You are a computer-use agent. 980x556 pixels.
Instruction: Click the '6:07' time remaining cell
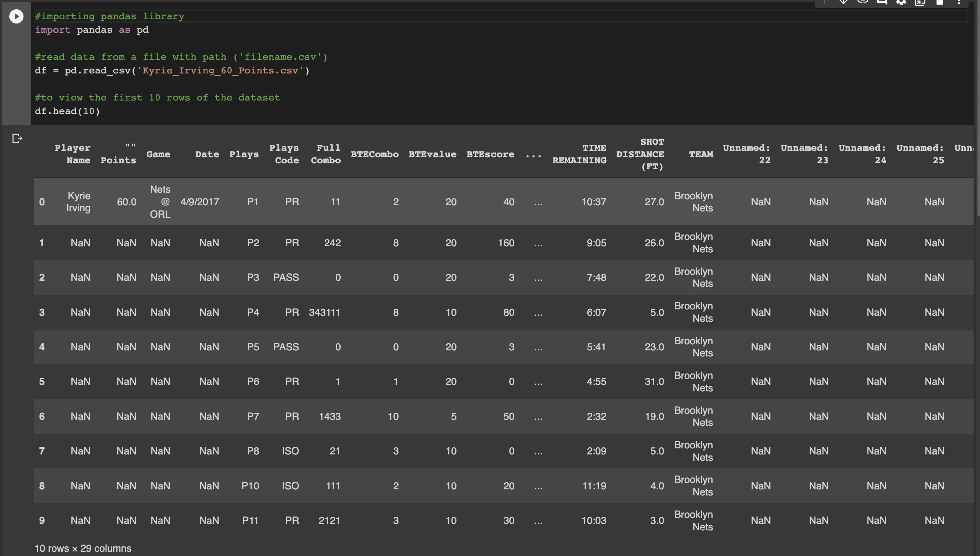[596, 312]
